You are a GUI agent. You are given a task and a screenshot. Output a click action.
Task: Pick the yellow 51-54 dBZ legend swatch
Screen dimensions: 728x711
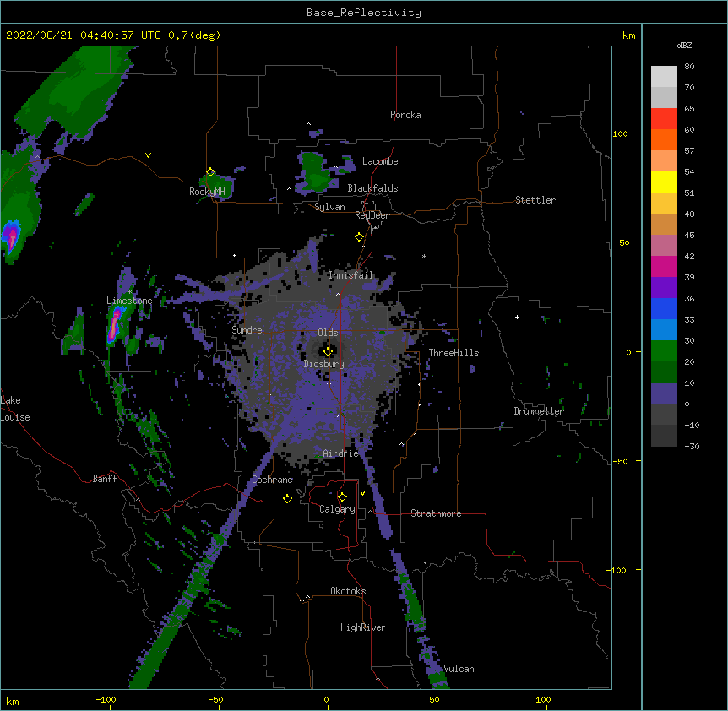pyautogui.click(x=664, y=182)
